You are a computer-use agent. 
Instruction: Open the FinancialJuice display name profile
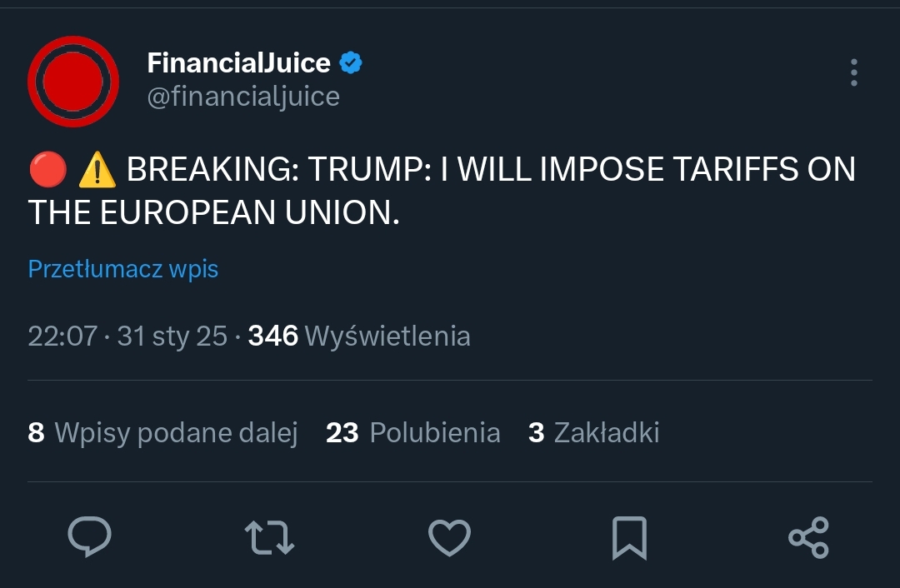238,62
